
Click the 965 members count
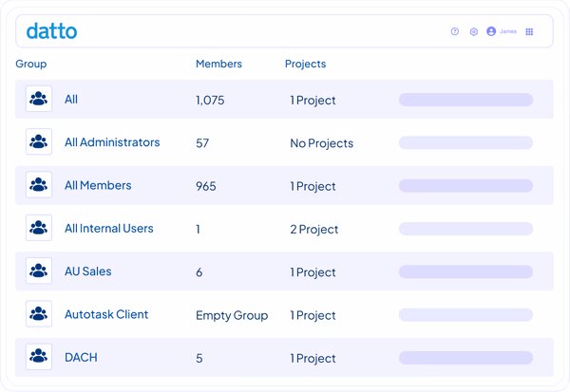(206, 186)
